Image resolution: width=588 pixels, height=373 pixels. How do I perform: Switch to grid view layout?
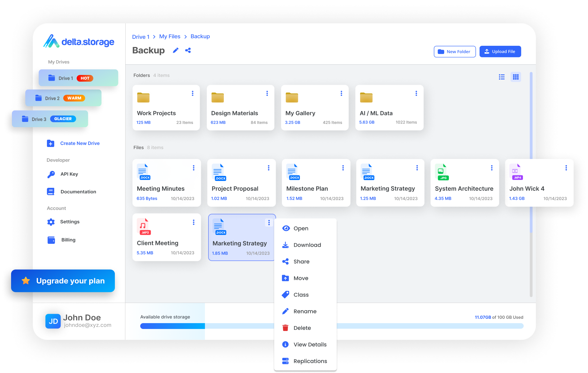tap(516, 77)
